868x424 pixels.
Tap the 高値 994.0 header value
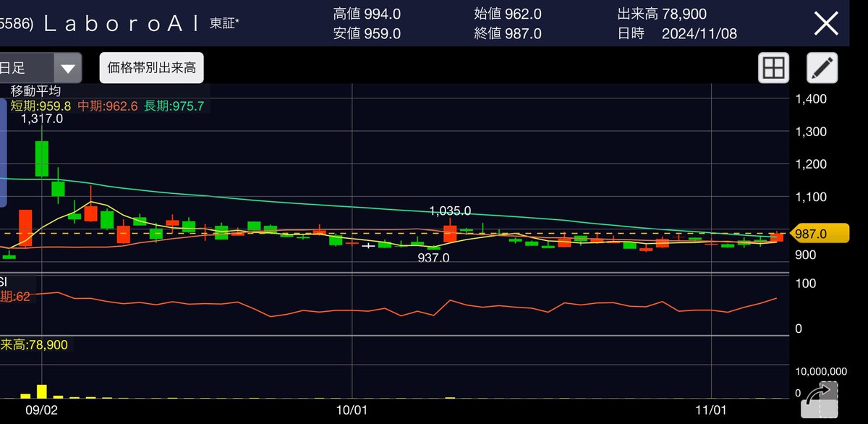367,14
